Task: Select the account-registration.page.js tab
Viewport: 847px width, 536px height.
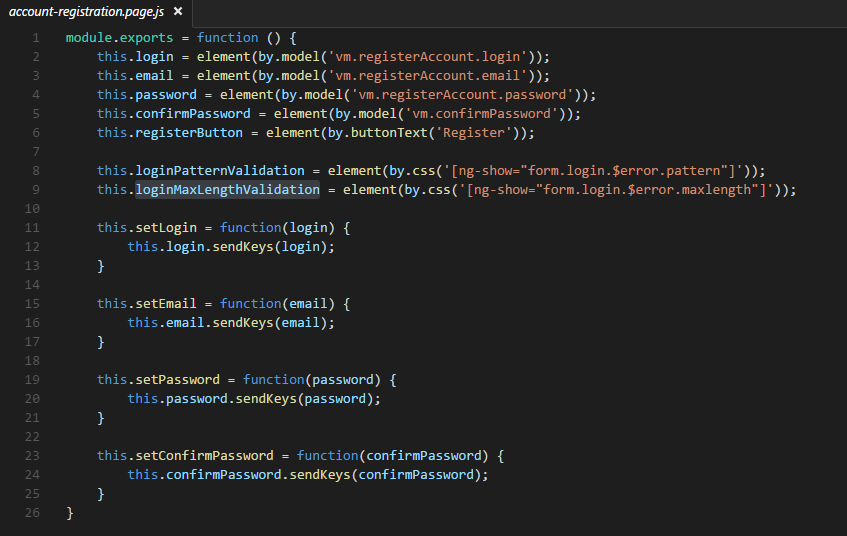Action: pyautogui.click(x=86, y=11)
